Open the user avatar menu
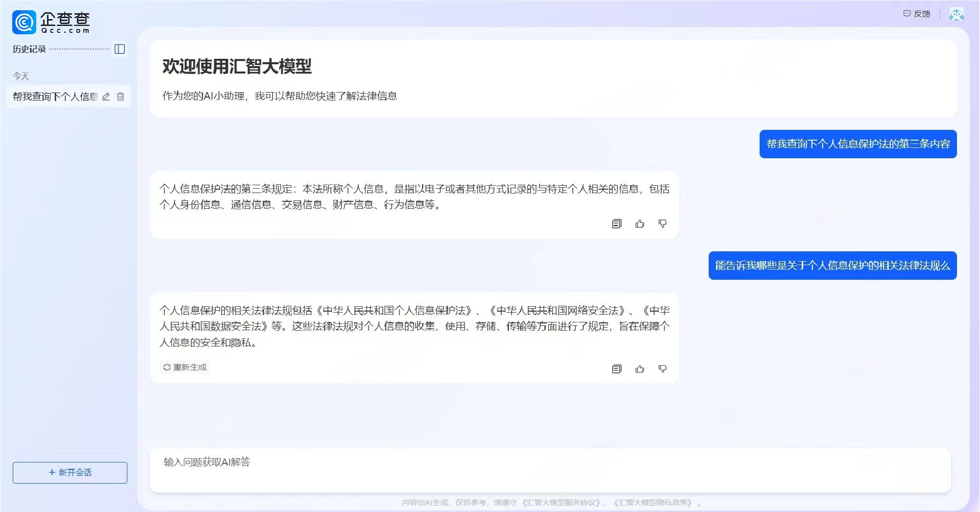 [x=956, y=14]
